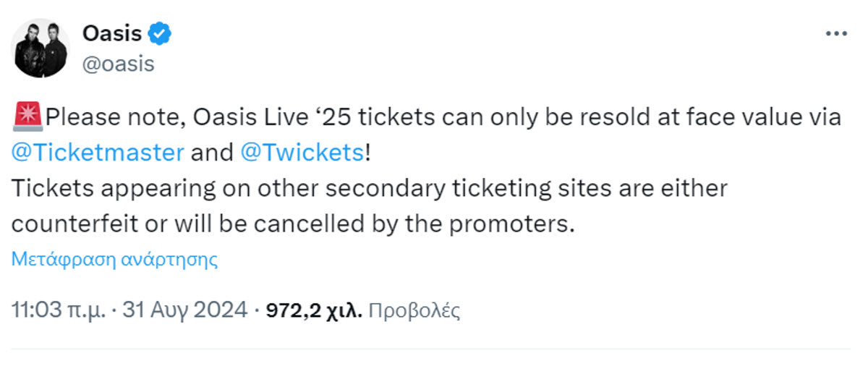Select the Προβολές views label
This screenshot has width=868, height=369.
(x=414, y=310)
